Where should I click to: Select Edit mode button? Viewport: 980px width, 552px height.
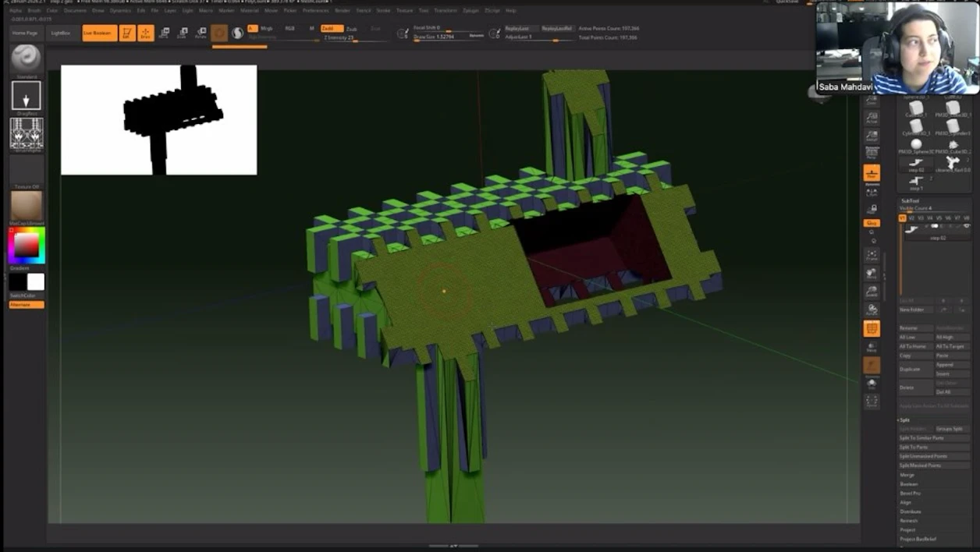127,33
